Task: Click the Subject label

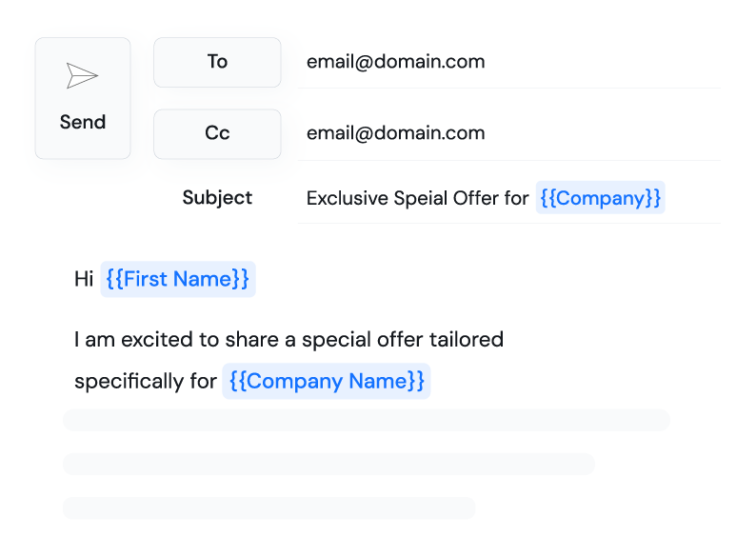Action: [x=217, y=197]
